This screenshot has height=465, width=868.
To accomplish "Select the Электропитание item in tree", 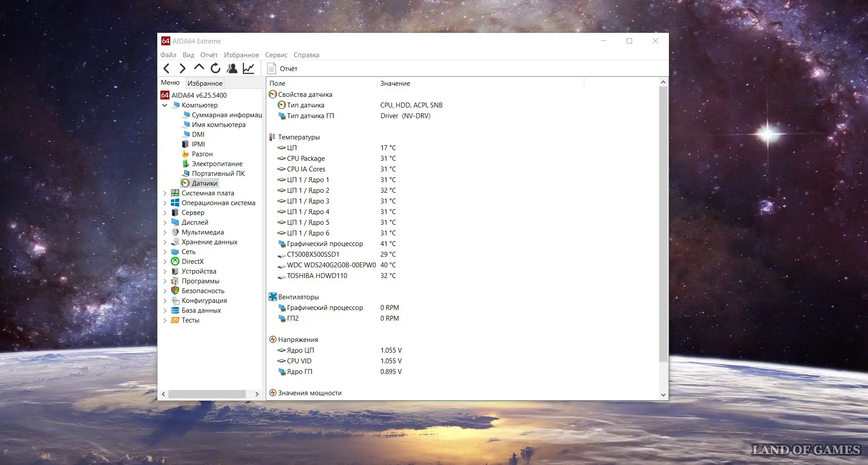I will click(x=217, y=164).
